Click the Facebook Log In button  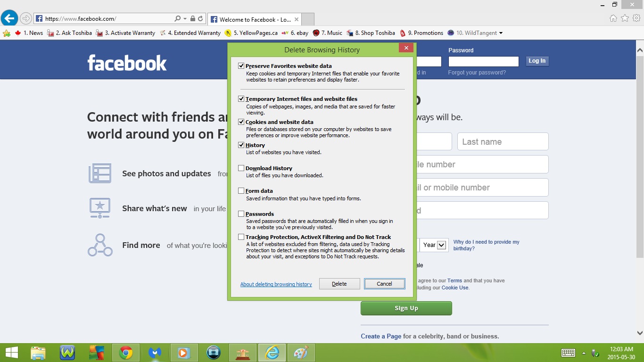[x=537, y=61]
